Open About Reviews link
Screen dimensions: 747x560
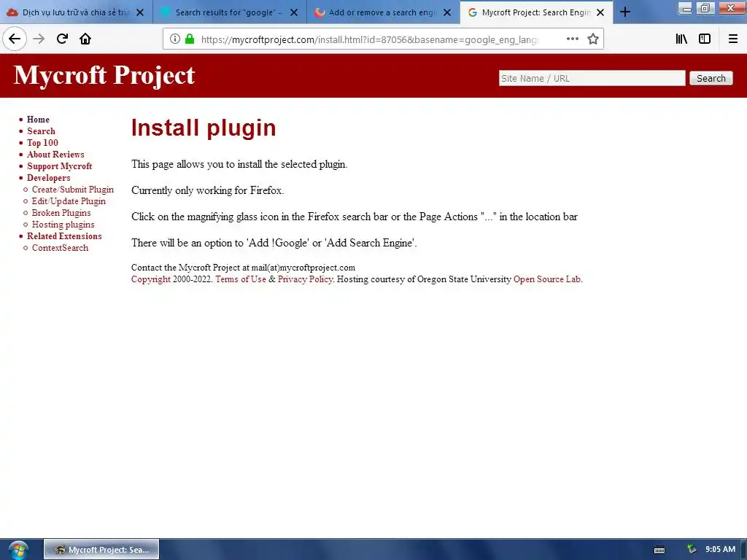click(x=55, y=155)
